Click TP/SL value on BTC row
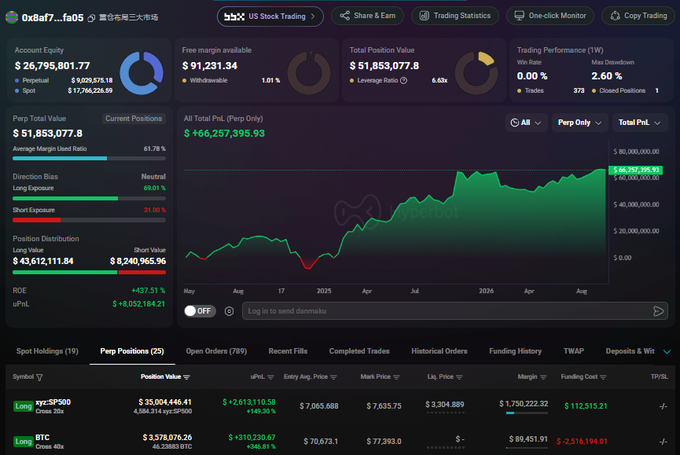The image size is (680, 455). click(663, 442)
